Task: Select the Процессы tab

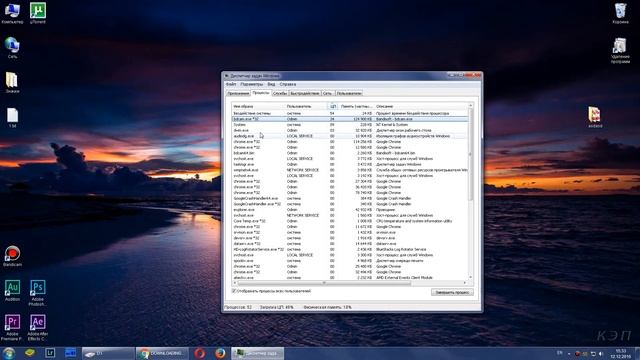Action: [x=261, y=93]
